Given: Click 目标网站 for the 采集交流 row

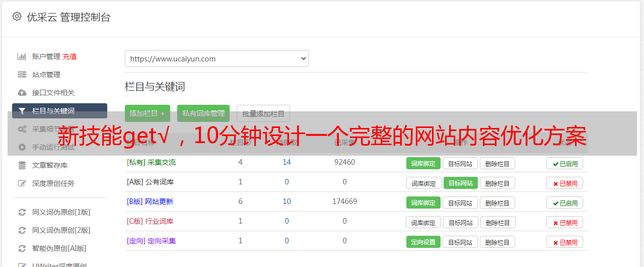Looking at the screenshot, I should (460, 163).
